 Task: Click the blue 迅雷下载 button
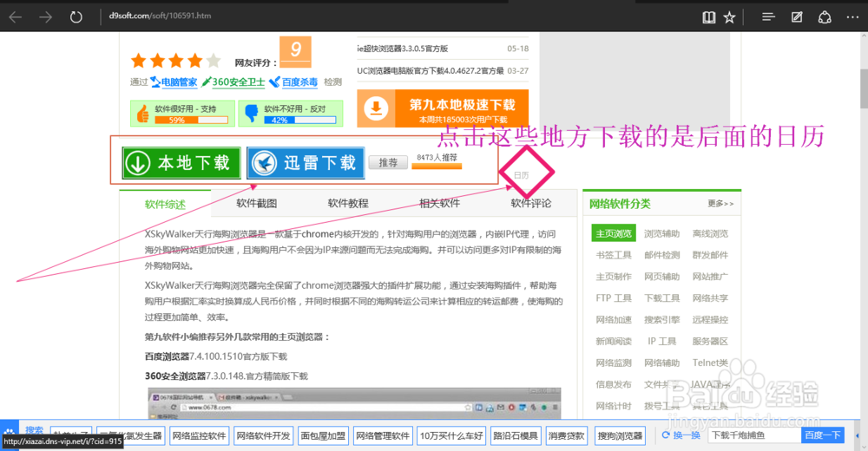click(306, 163)
